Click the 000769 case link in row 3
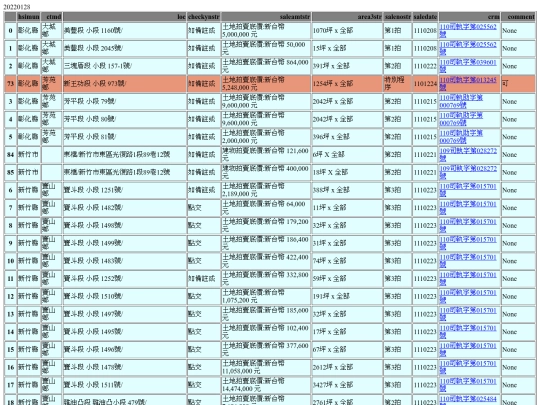Viewport: 540px width, 405px height. 461,101
